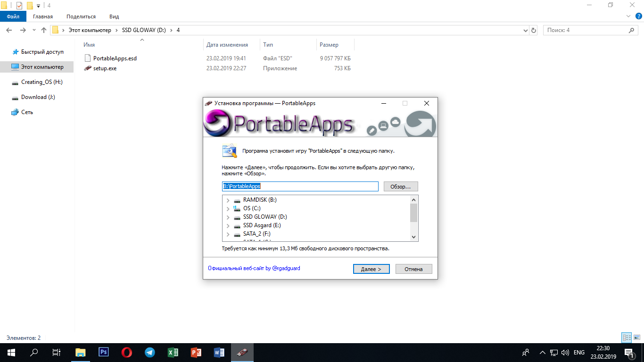Open recent locations dropdown arrow
Image resolution: width=644 pixels, height=362 pixels.
click(x=34, y=30)
